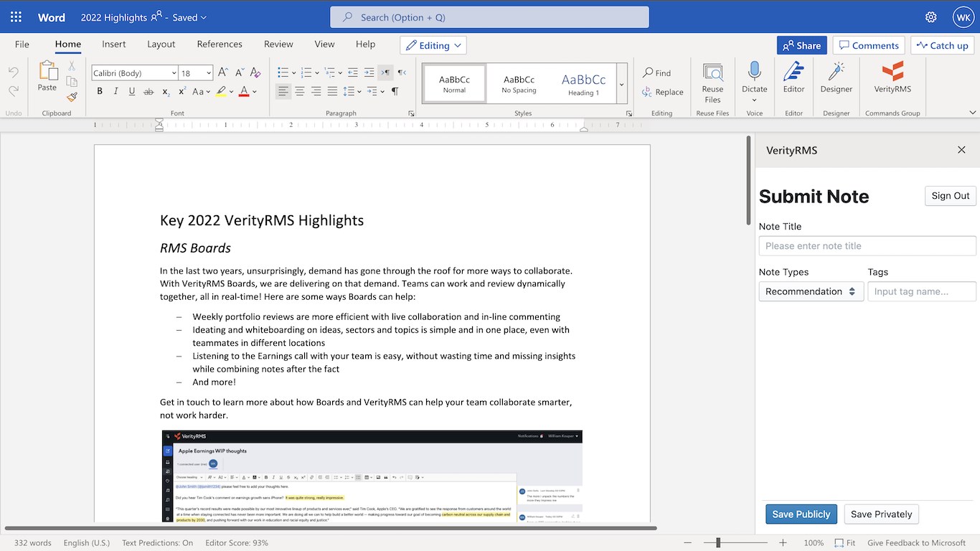The width and height of the screenshot is (980, 551).
Task: Click the Catch up button
Action: tap(942, 45)
